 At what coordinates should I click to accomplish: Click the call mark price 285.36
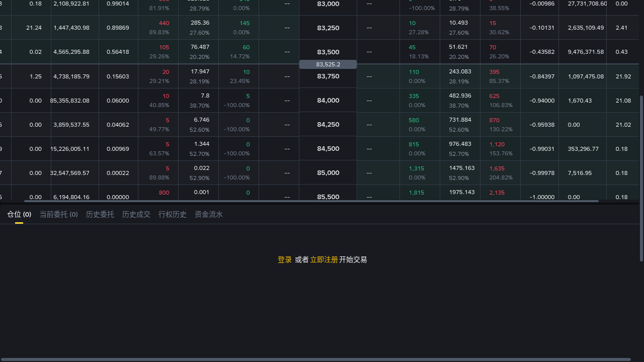coord(200,23)
